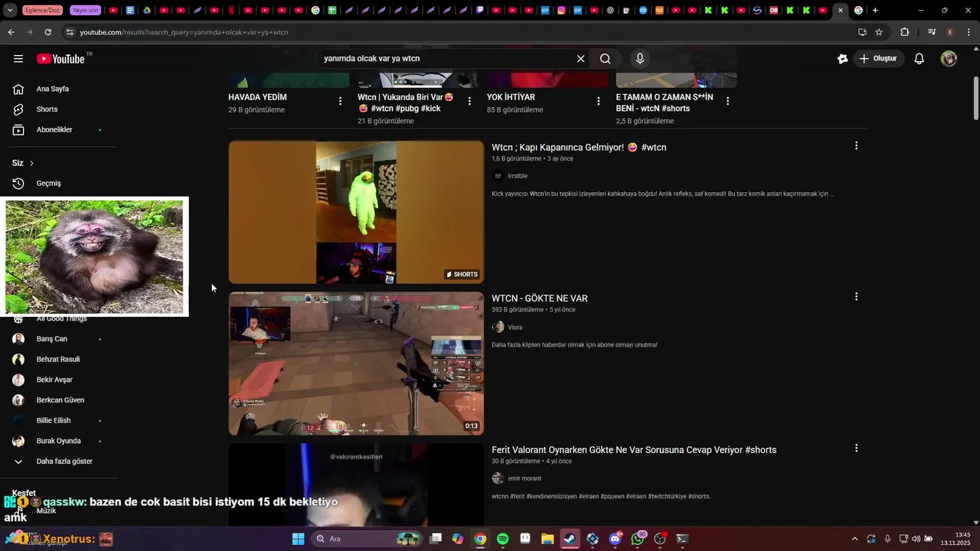Click the sparkle icon beside Oluştur
The width and height of the screenshot is (980, 551).
coord(842,59)
